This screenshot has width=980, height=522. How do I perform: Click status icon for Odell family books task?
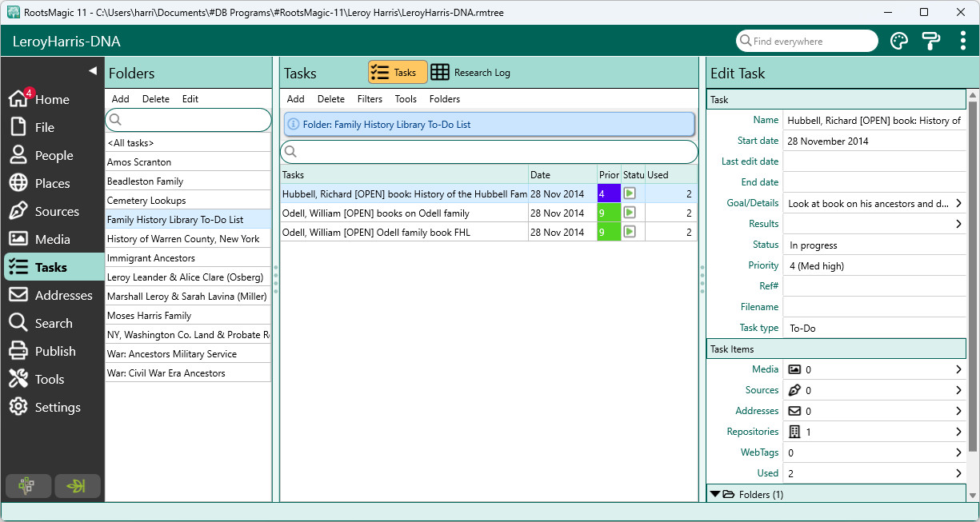(630, 213)
